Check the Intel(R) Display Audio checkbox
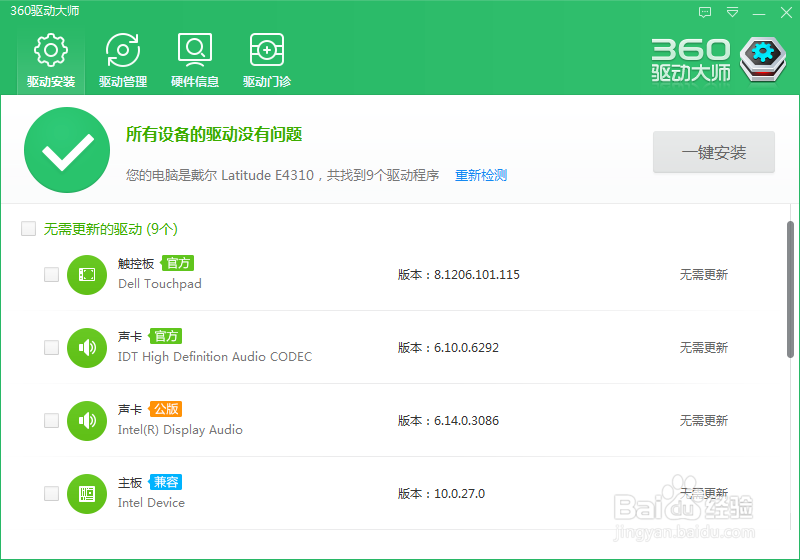Image resolution: width=800 pixels, height=560 pixels. pos(52,420)
